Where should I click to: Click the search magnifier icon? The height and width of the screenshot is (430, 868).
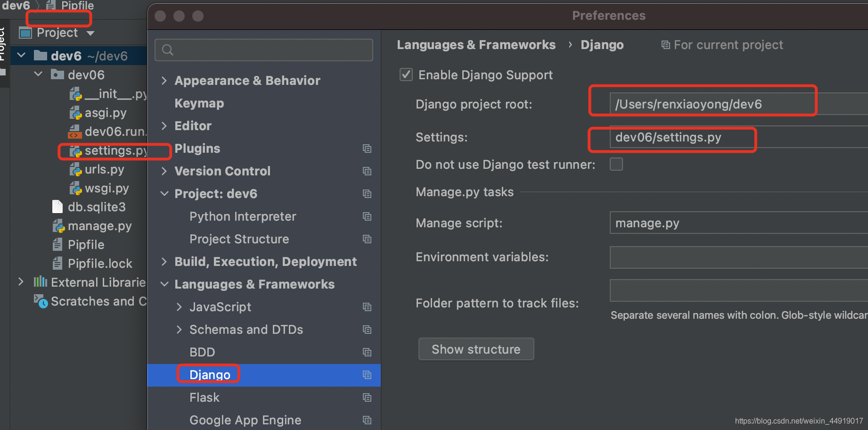point(168,50)
